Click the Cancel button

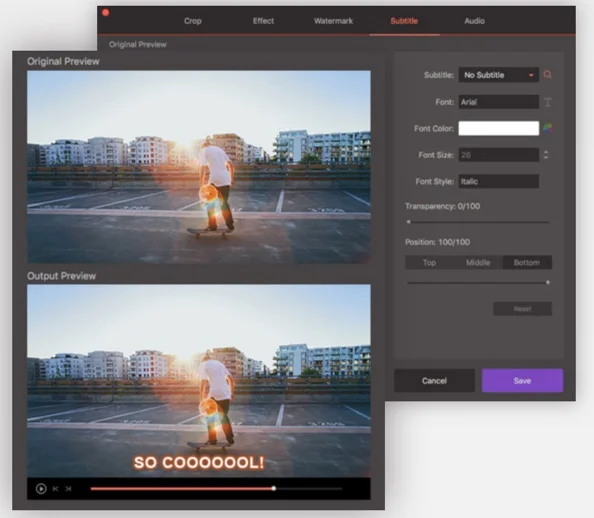tap(434, 381)
